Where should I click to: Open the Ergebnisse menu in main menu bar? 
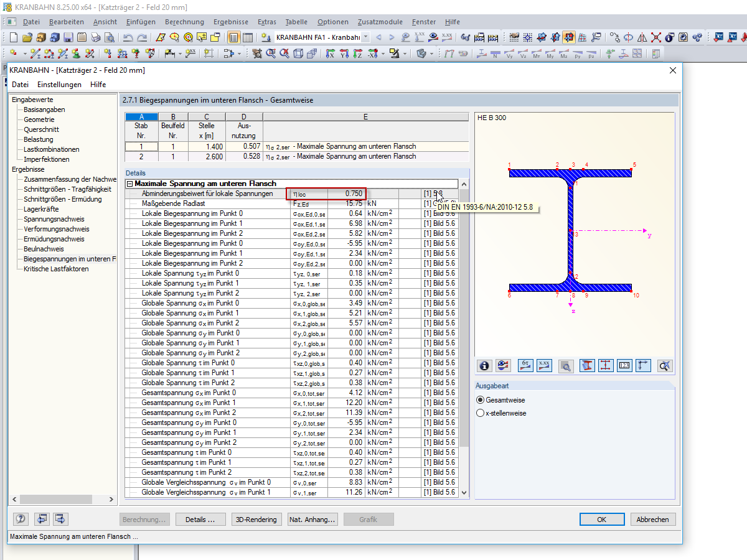[230, 22]
